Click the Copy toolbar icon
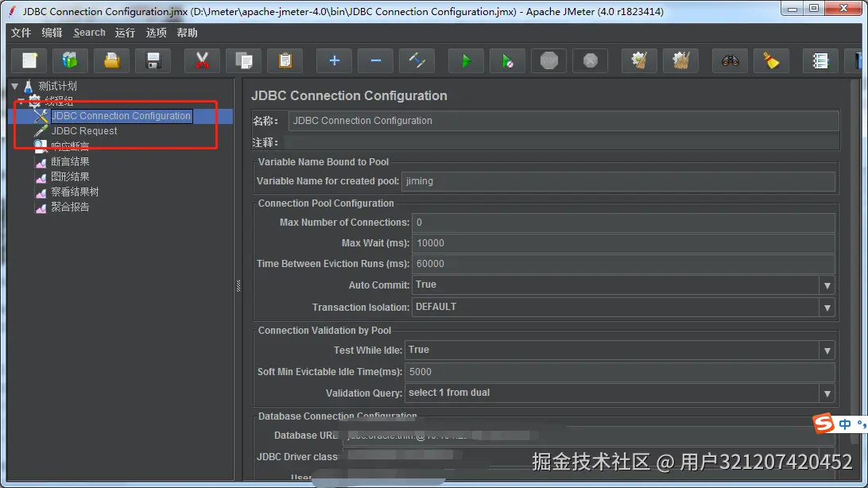The height and width of the screenshot is (488, 868). (243, 60)
